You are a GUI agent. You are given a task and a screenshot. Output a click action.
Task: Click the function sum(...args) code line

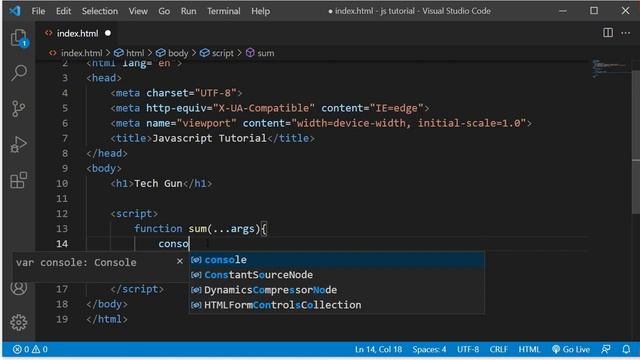coord(200,229)
